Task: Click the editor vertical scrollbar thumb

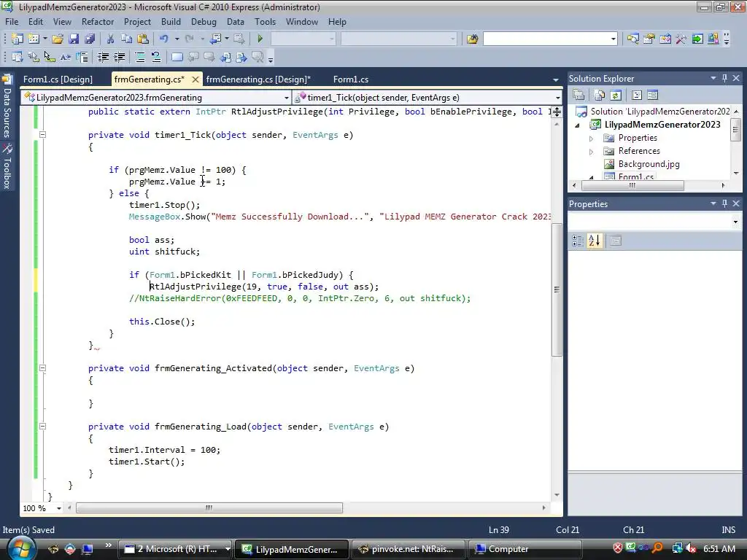Action: coord(557,289)
